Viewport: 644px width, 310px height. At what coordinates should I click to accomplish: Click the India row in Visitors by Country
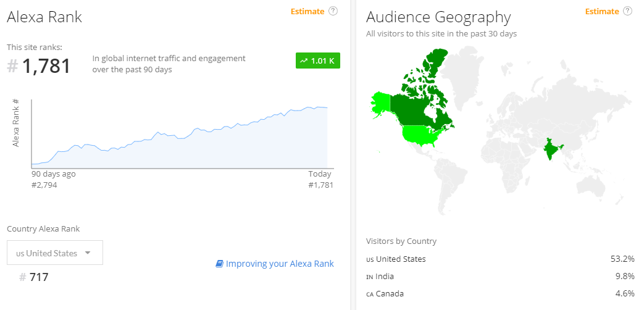pyautogui.click(x=500, y=276)
